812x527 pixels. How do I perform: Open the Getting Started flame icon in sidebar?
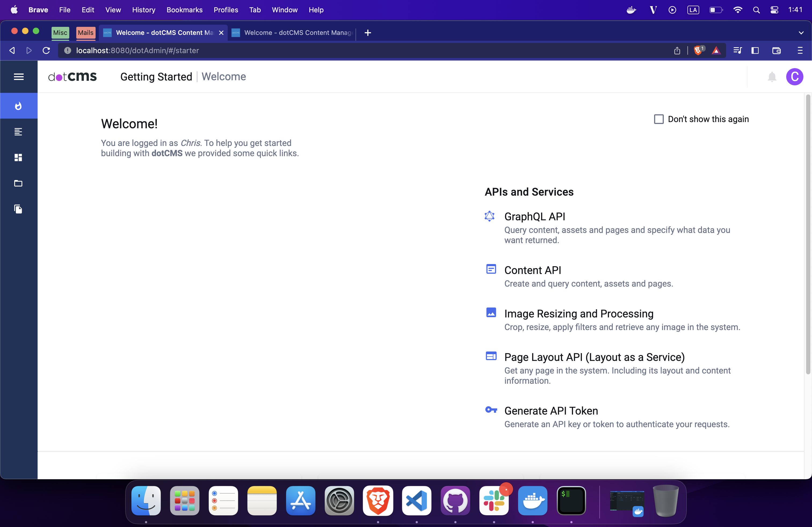tap(19, 106)
